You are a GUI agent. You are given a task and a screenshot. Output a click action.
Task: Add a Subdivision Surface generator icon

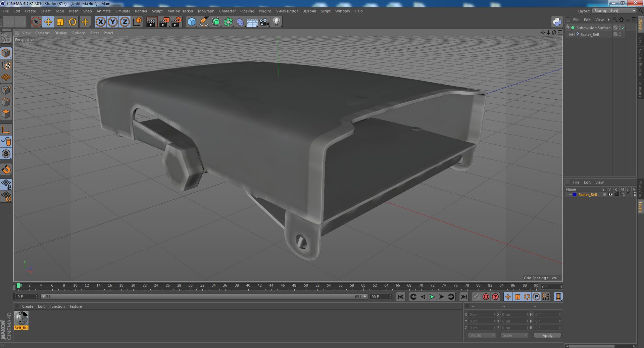point(216,22)
